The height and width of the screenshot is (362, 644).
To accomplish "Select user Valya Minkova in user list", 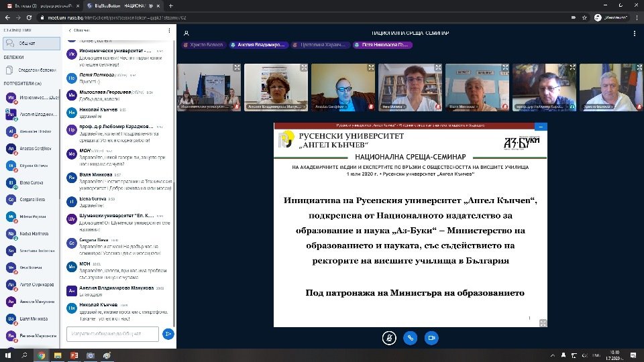I will click(31, 319).
